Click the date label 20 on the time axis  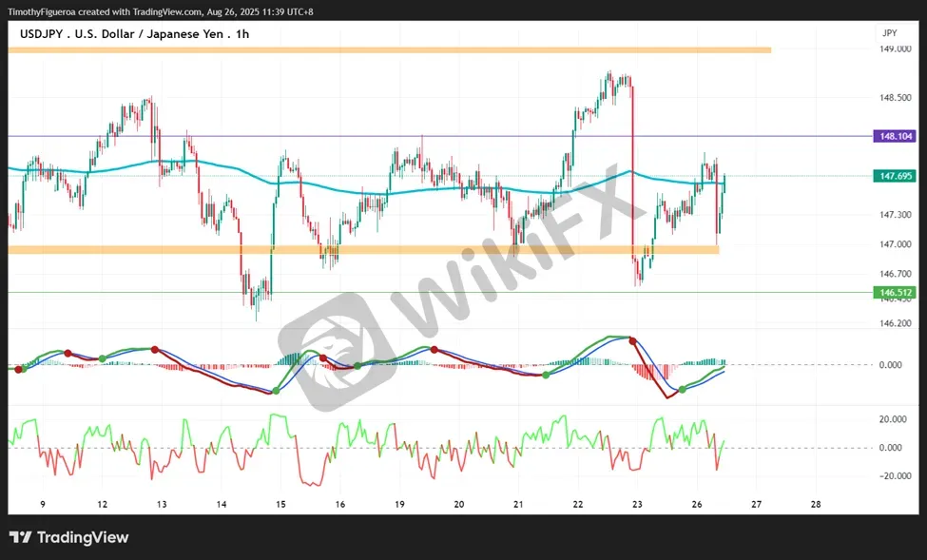[x=459, y=505]
